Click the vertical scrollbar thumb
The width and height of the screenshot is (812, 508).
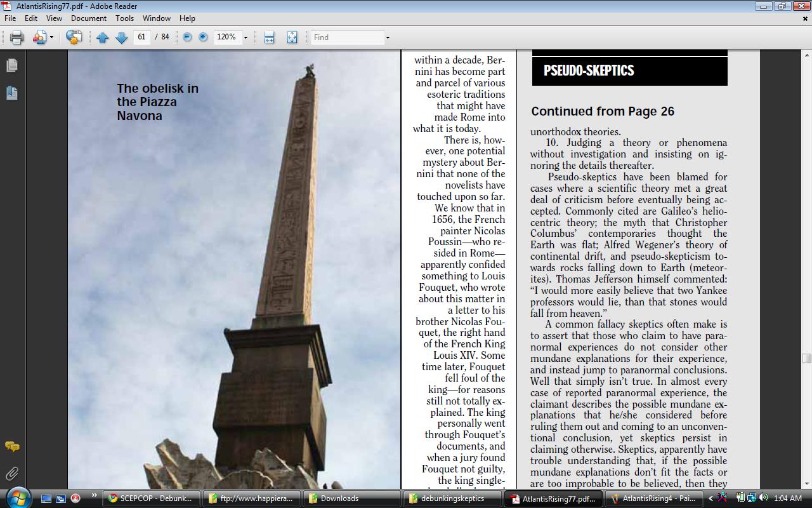806,358
